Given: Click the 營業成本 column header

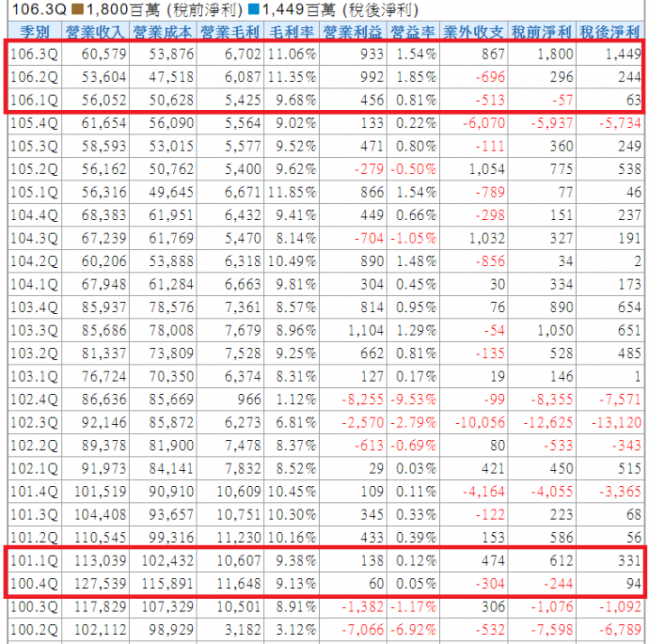Looking at the screenshot, I should pos(162,32).
